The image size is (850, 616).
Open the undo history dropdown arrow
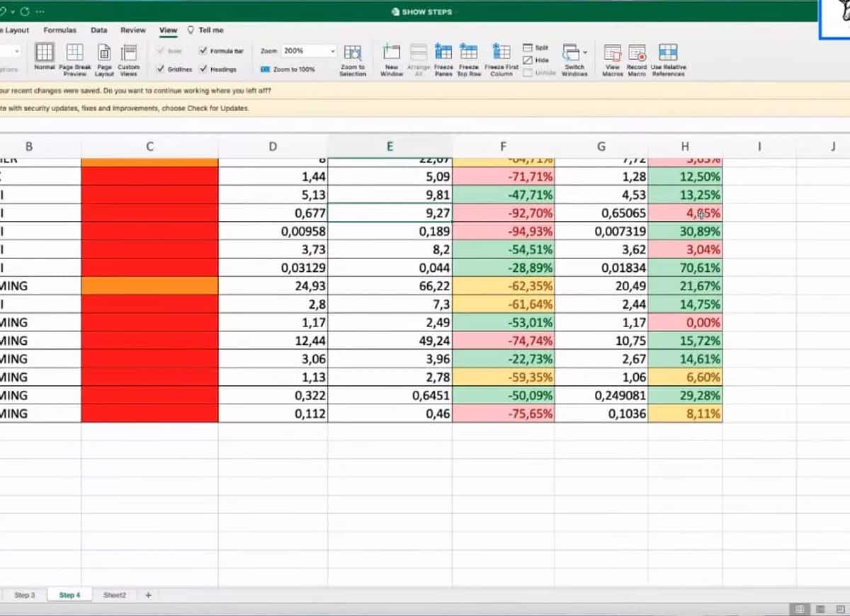(14, 12)
